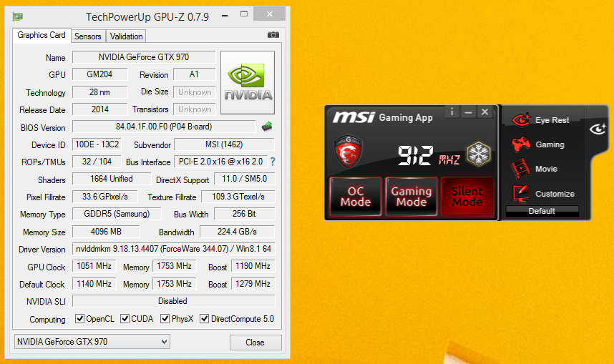Toggle the eye tab on MSI side panel
Screen dimensions: 614x364
[x=598, y=129]
